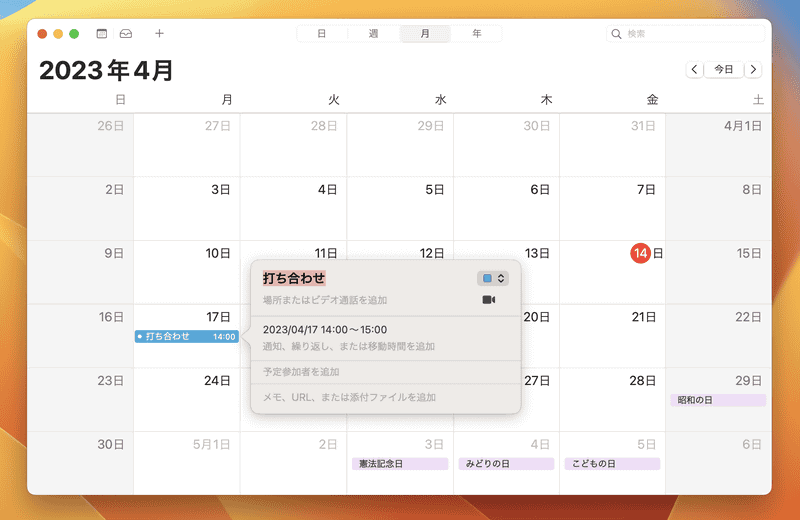Show the calendar list sidebar icon

click(x=102, y=34)
